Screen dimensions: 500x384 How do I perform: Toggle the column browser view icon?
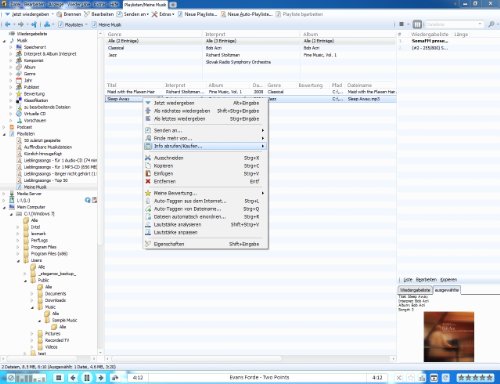point(417,24)
